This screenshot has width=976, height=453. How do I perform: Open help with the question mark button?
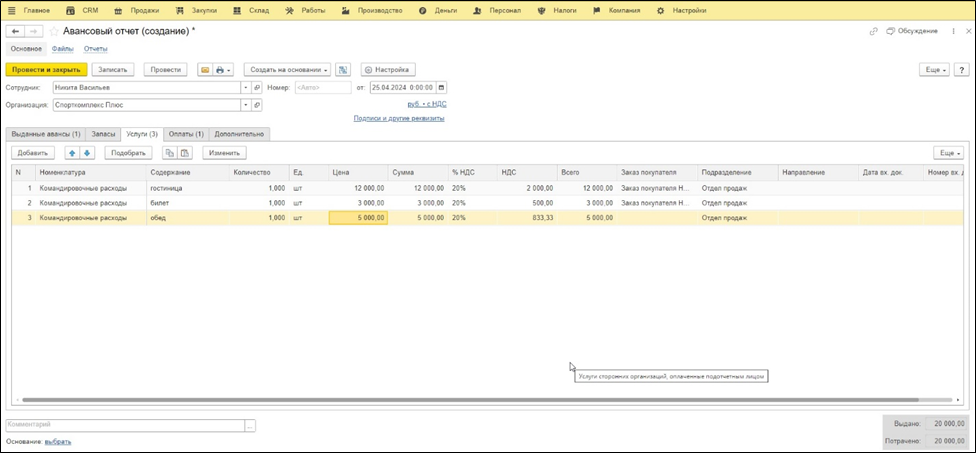(961, 70)
